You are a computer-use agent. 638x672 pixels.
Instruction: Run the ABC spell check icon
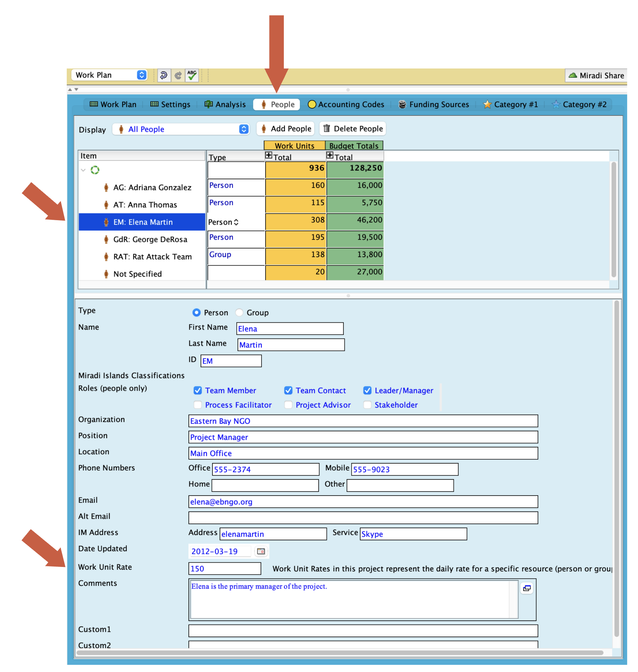pyautogui.click(x=192, y=75)
